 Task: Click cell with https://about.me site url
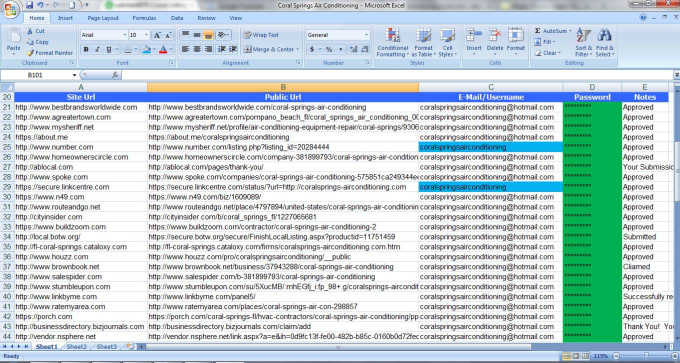coord(81,137)
